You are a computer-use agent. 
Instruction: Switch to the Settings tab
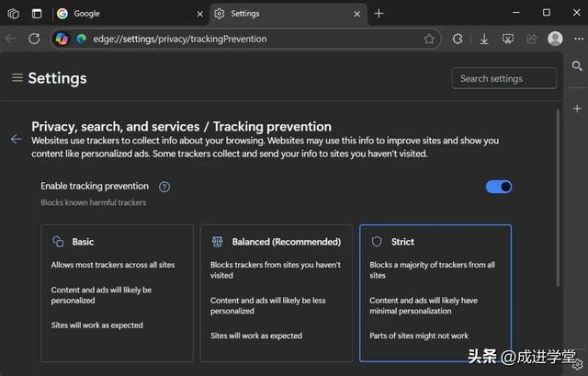(288, 14)
